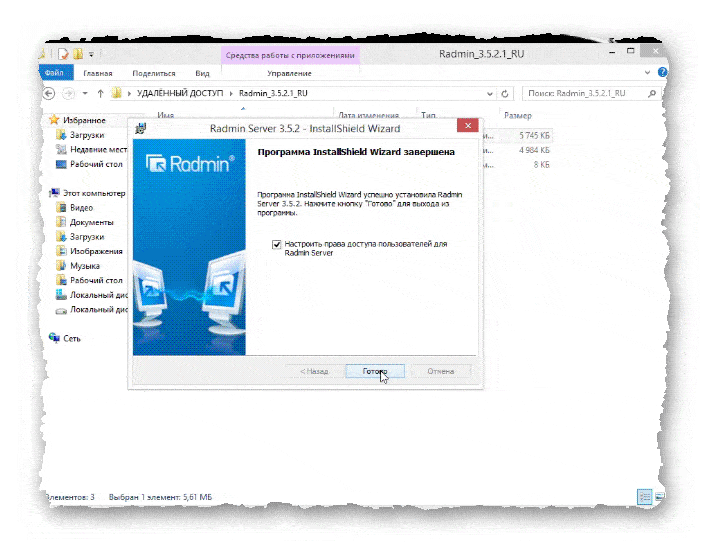Viewport: 704px width, 544px height.
Task: Open the Изображения folder
Action: [89, 251]
